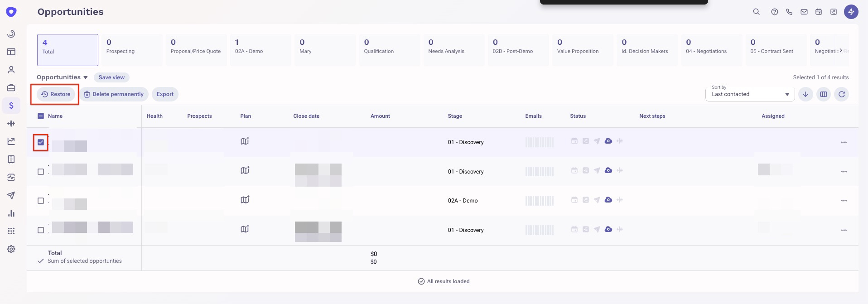The image size is (868, 304).
Task: Refresh the opportunities list
Action: (842, 94)
